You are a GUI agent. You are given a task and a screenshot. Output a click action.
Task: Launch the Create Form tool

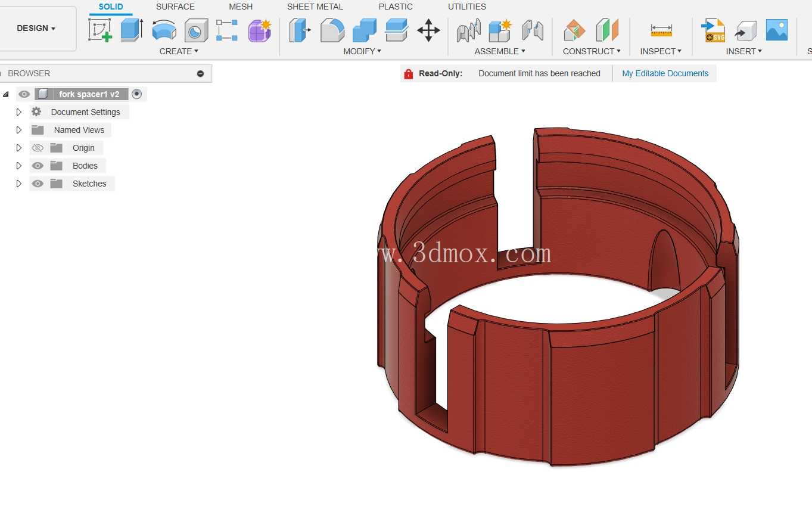(260, 30)
